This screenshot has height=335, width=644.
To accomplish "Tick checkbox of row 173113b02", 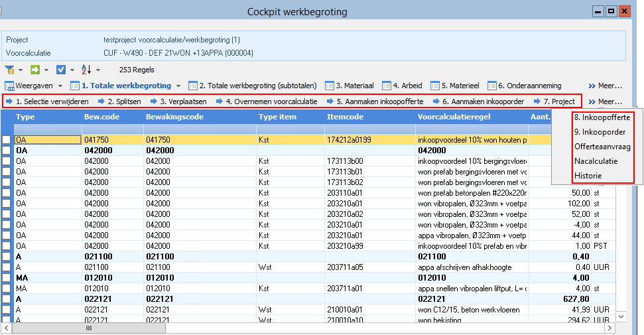I will 6,182.
